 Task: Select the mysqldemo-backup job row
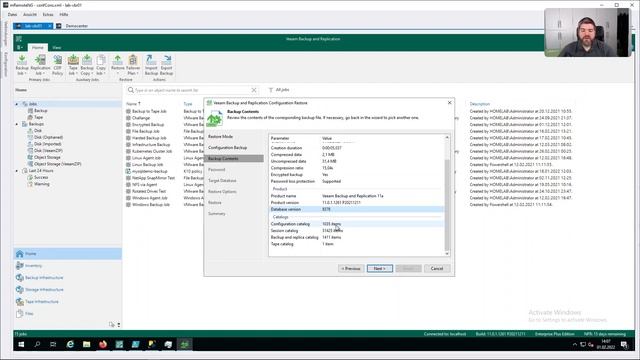(149, 171)
